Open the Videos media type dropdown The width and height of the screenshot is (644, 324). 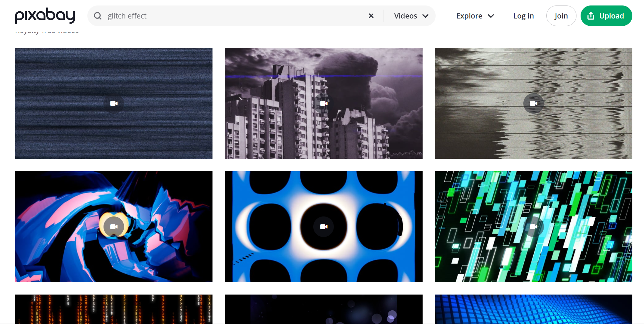coord(410,15)
